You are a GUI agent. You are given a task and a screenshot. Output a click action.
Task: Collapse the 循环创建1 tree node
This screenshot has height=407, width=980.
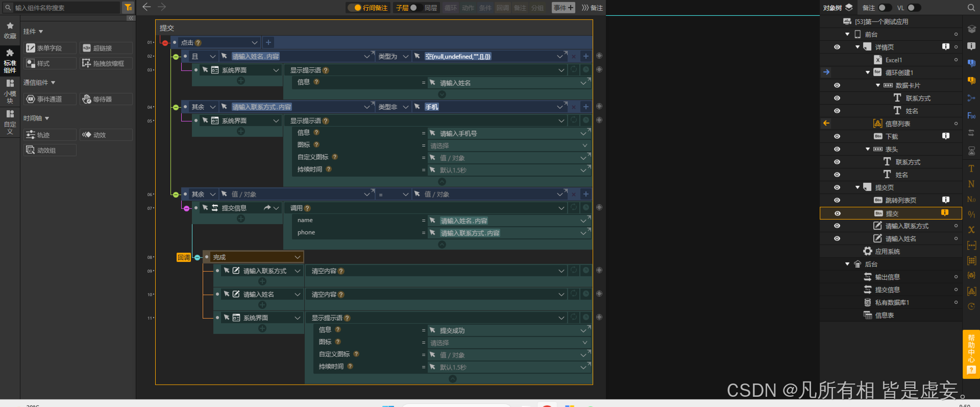coord(868,73)
